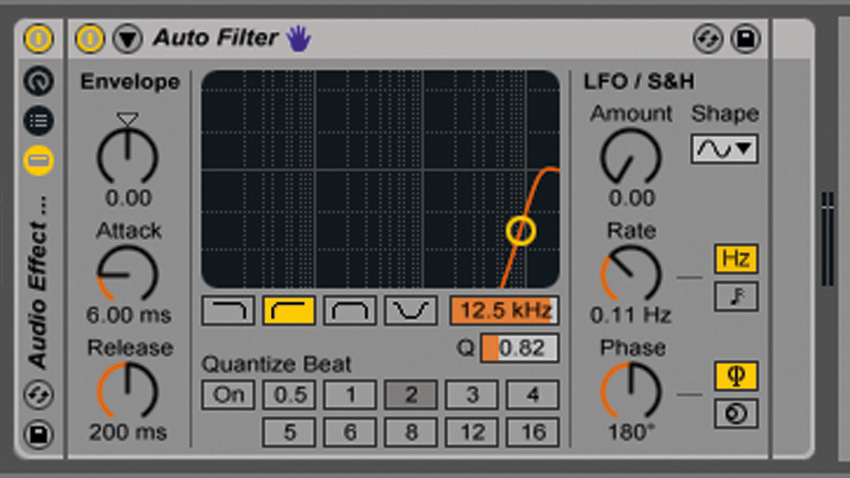Click the Release knob
This screenshot has height=478, width=850.
127,391
